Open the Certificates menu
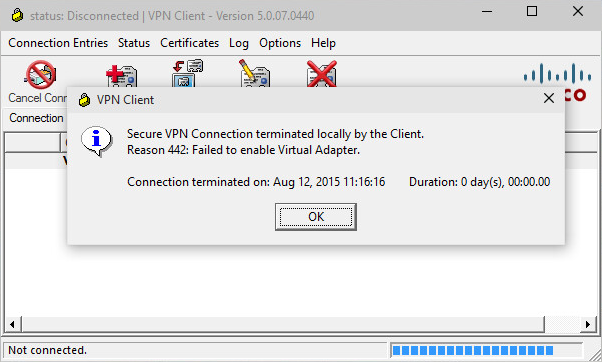 [x=189, y=43]
